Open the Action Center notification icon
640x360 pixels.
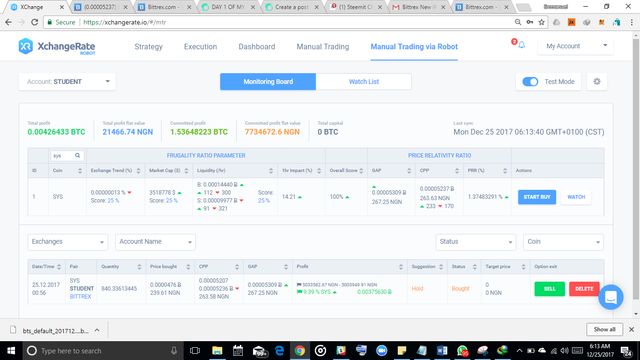[x=626, y=351]
